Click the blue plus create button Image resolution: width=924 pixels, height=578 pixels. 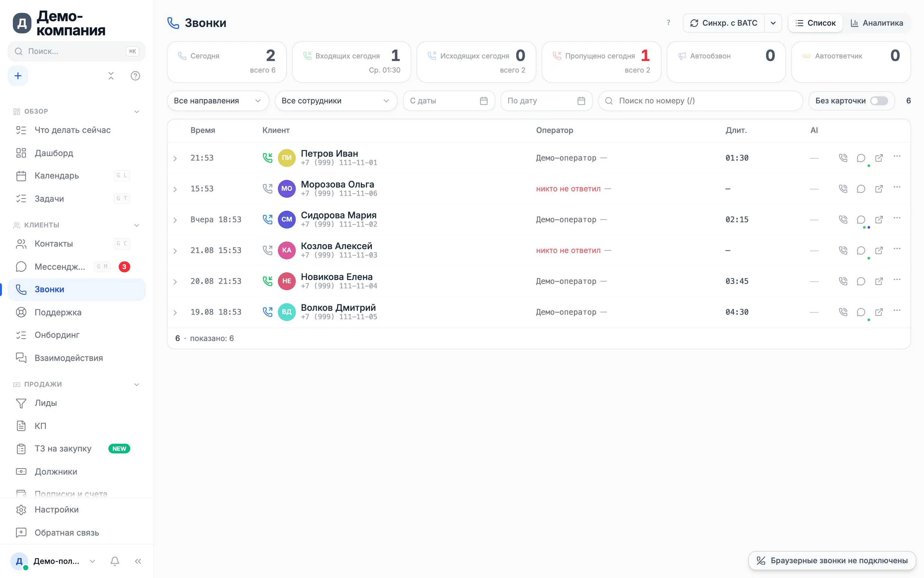(18, 76)
